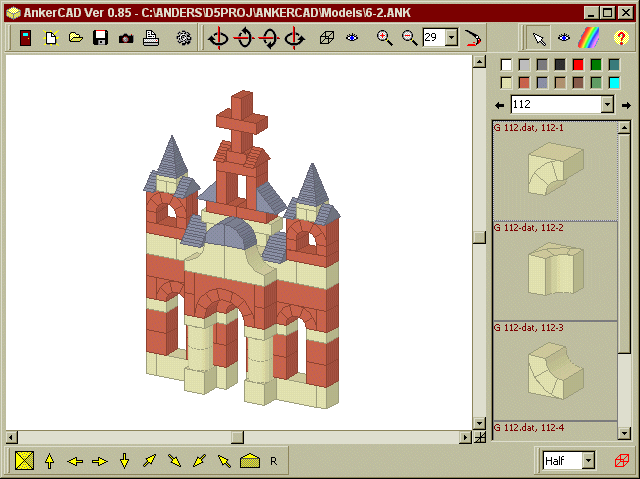This screenshot has width=640, height=479.
Task: Open the rainbow color tool
Action: click(x=589, y=38)
